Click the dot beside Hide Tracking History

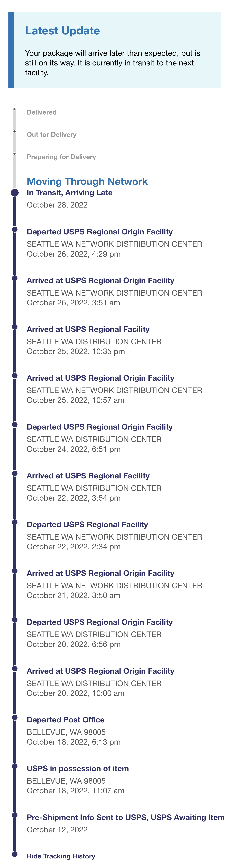(x=14, y=854)
